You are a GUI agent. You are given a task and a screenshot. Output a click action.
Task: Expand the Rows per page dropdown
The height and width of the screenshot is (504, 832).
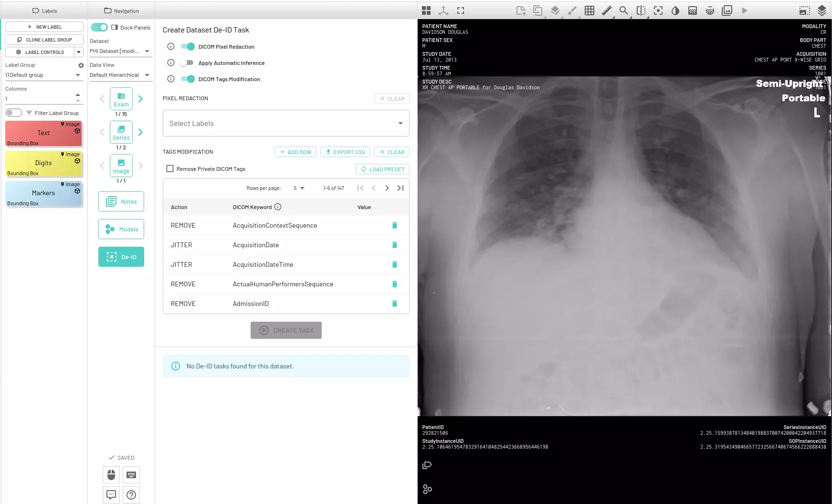[299, 189]
